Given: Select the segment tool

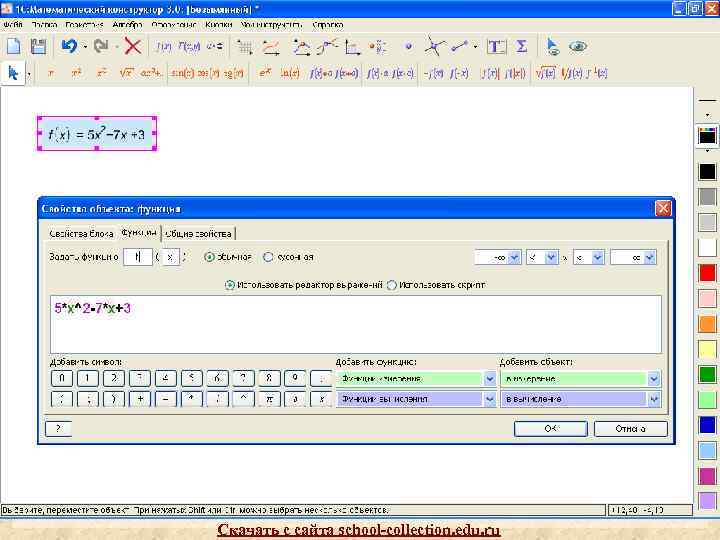Looking at the screenshot, I should 460,46.
